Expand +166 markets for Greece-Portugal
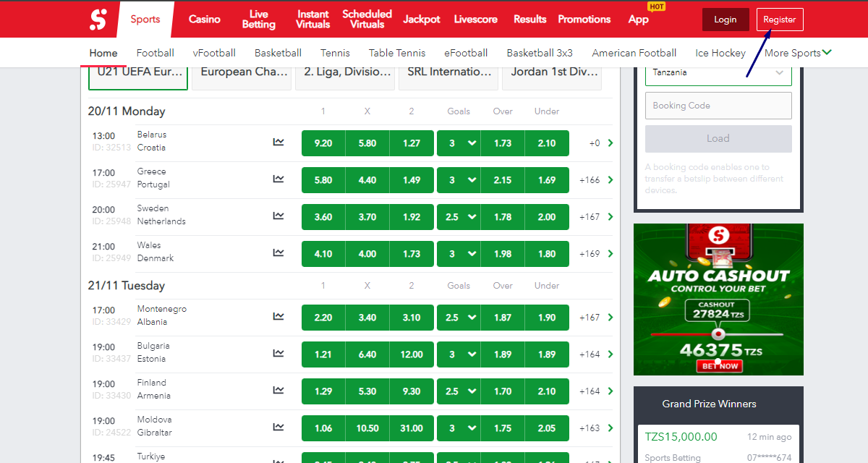Viewport: 868px width, 463px height. [x=597, y=180]
